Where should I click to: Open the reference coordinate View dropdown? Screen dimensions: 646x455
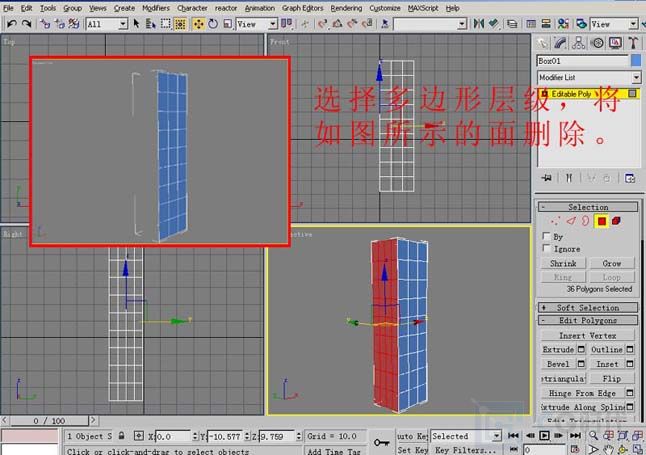click(x=256, y=24)
